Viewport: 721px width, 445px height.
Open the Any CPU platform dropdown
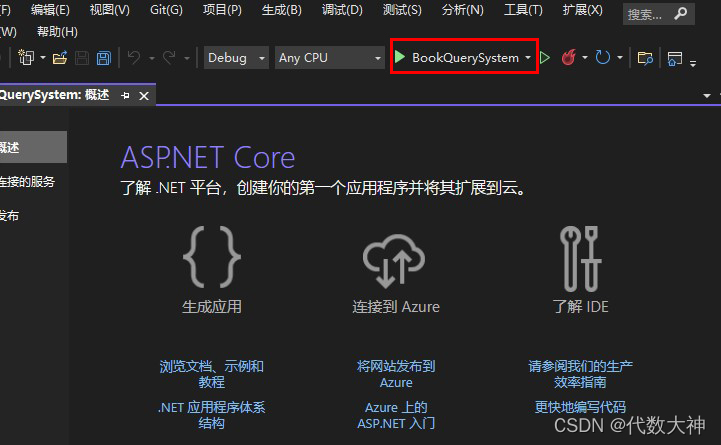(x=330, y=58)
